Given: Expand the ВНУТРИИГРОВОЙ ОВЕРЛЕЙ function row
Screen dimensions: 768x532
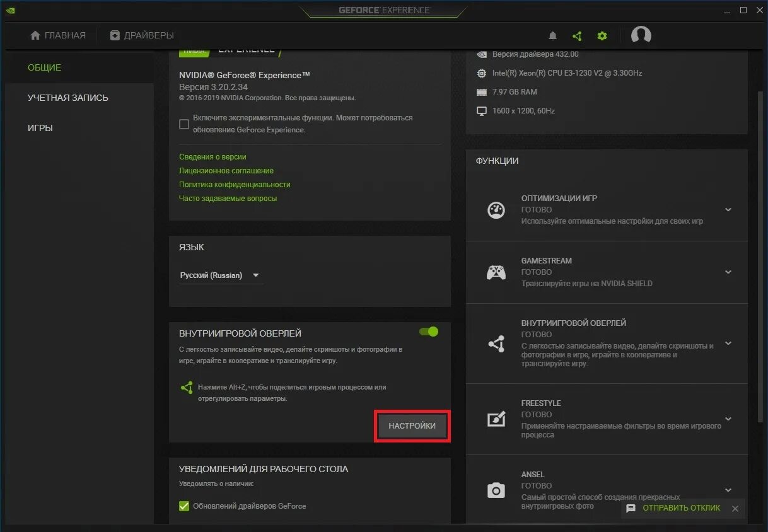Looking at the screenshot, I should pos(728,344).
